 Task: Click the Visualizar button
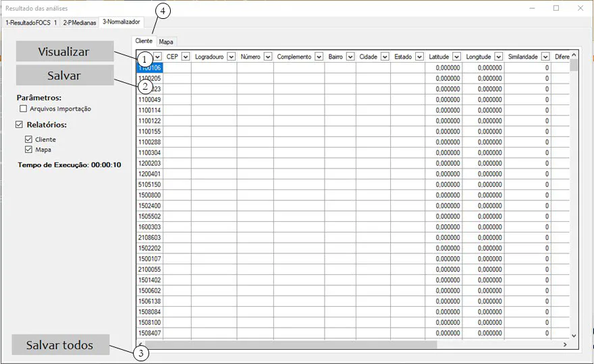pyautogui.click(x=65, y=51)
